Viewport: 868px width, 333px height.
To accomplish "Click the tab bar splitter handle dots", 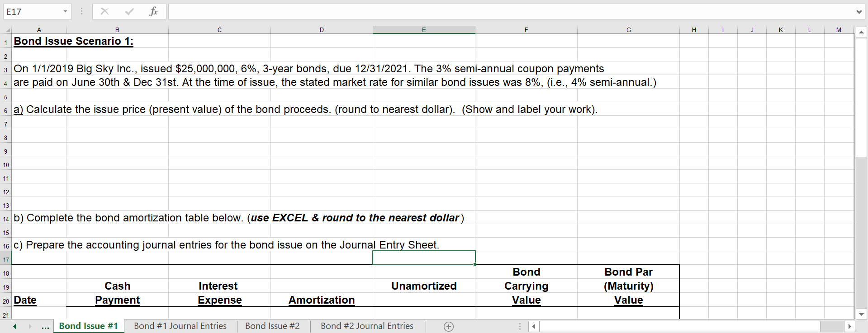I will click(x=520, y=326).
